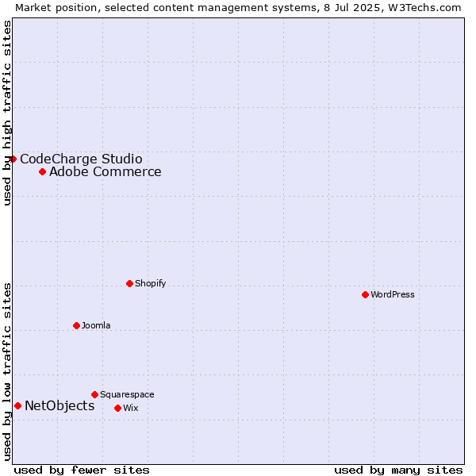
Task: Click the NetObjects red data point
Action: click(x=18, y=405)
